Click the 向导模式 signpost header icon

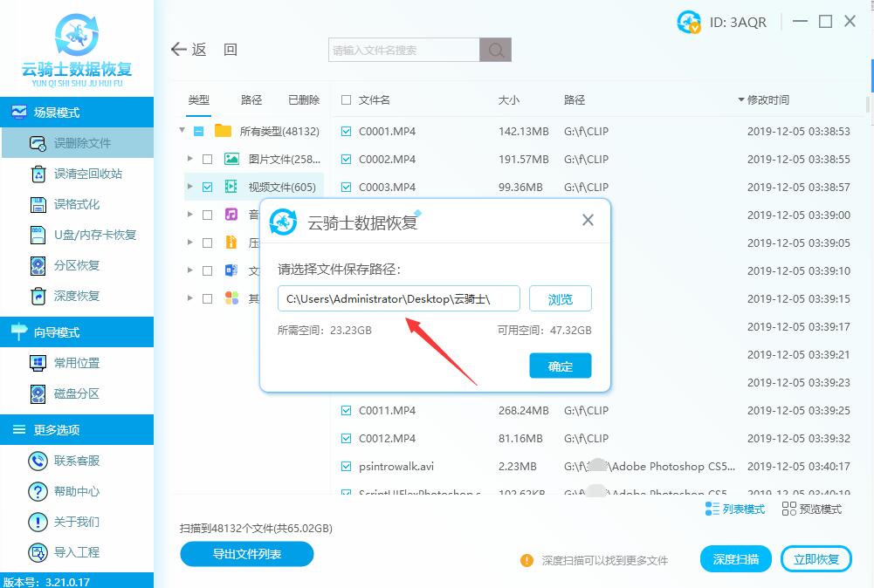pyautogui.click(x=19, y=332)
